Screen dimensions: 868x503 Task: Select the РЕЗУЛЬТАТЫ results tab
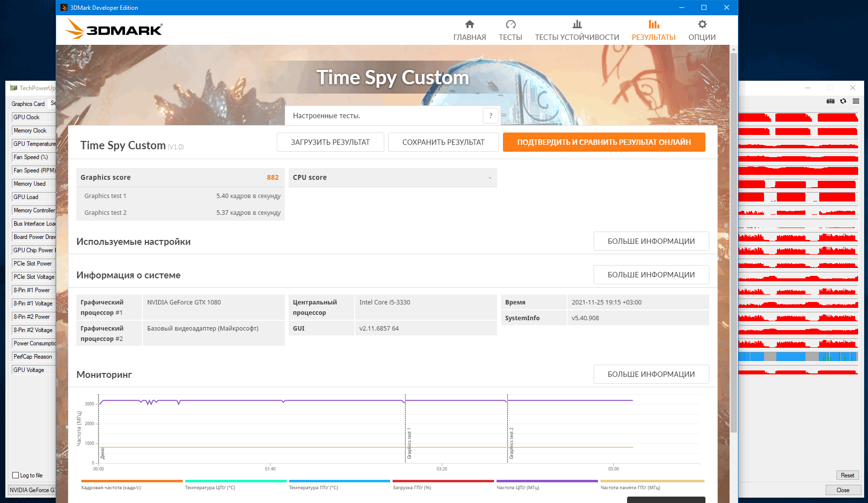click(654, 31)
